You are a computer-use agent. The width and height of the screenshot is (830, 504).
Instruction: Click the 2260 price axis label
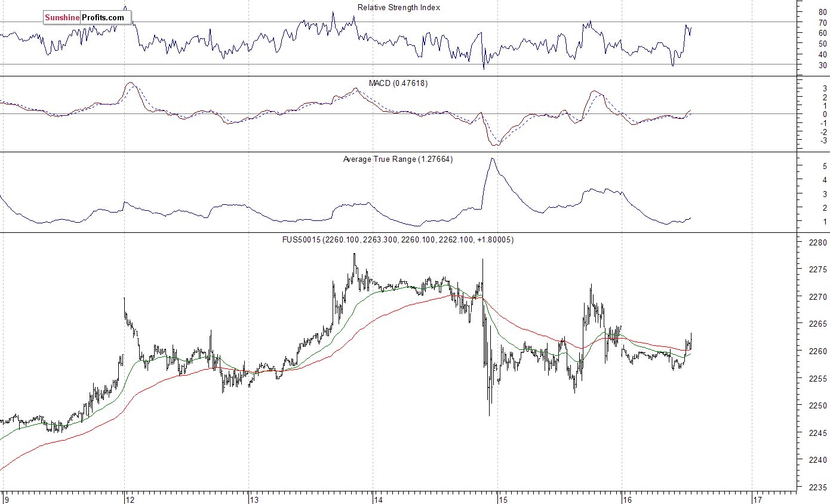click(819, 352)
